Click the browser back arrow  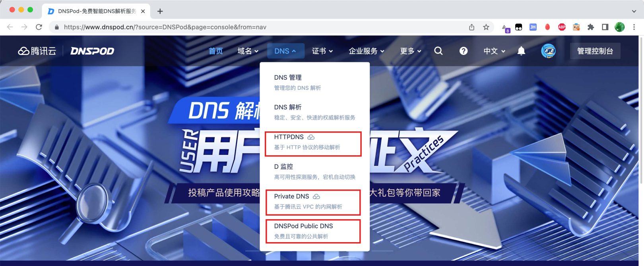[10, 27]
